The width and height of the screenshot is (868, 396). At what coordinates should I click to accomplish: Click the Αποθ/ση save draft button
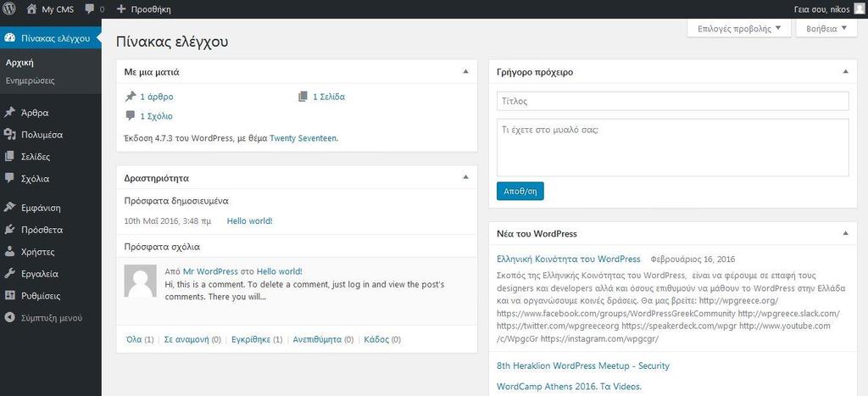(520, 191)
